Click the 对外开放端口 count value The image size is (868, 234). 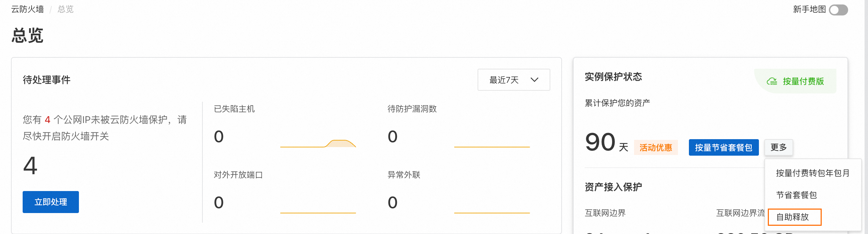219,202
